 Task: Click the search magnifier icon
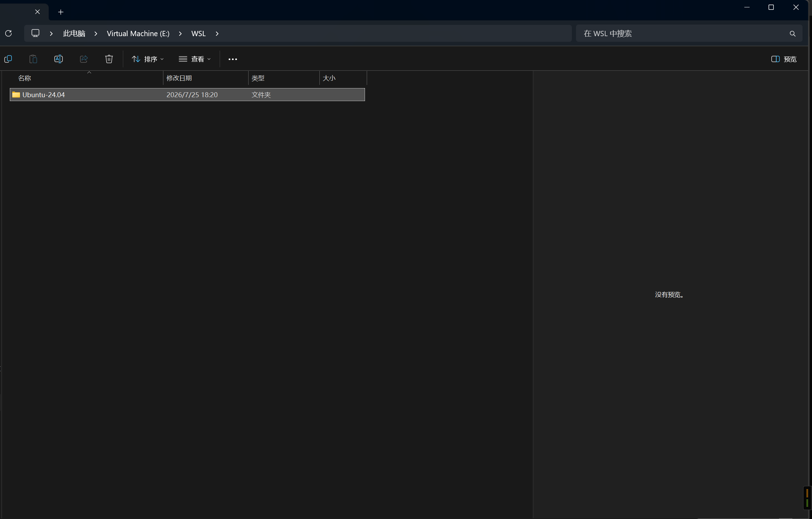tap(793, 34)
